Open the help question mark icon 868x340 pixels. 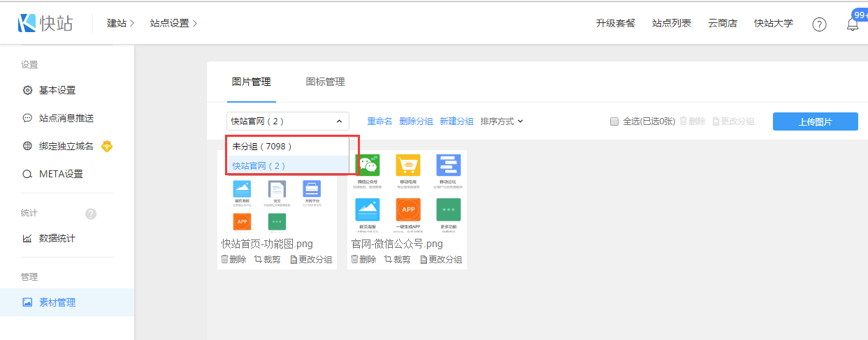click(819, 24)
